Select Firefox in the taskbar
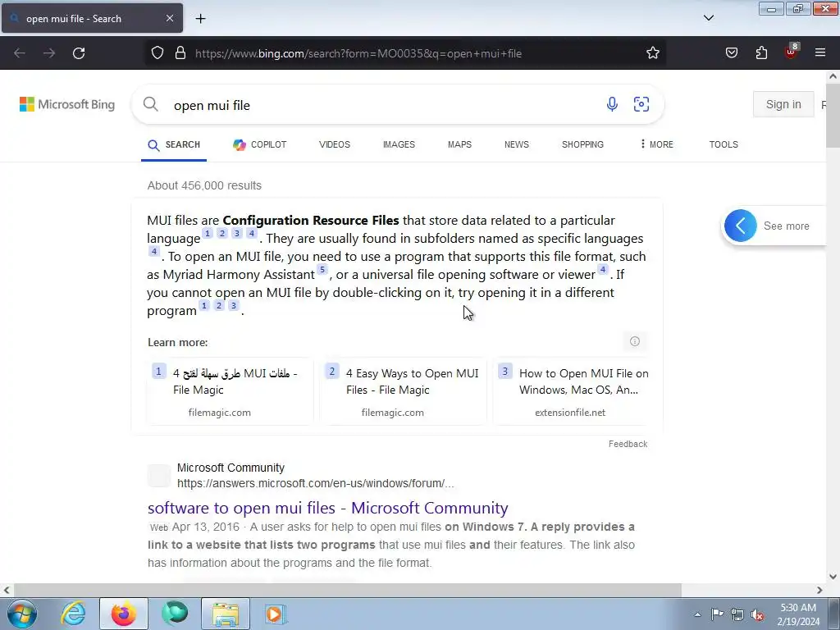840x630 pixels. (x=124, y=614)
